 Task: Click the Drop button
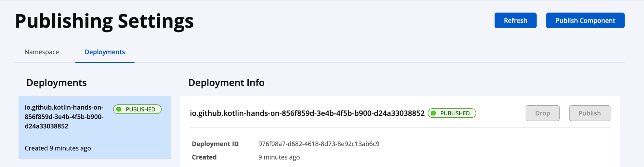point(542,113)
